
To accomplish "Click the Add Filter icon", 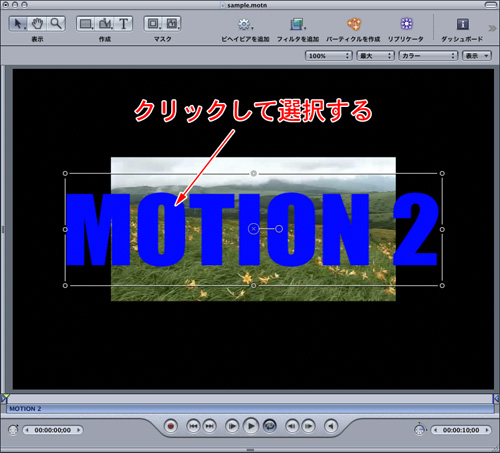I will tap(297, 24).
